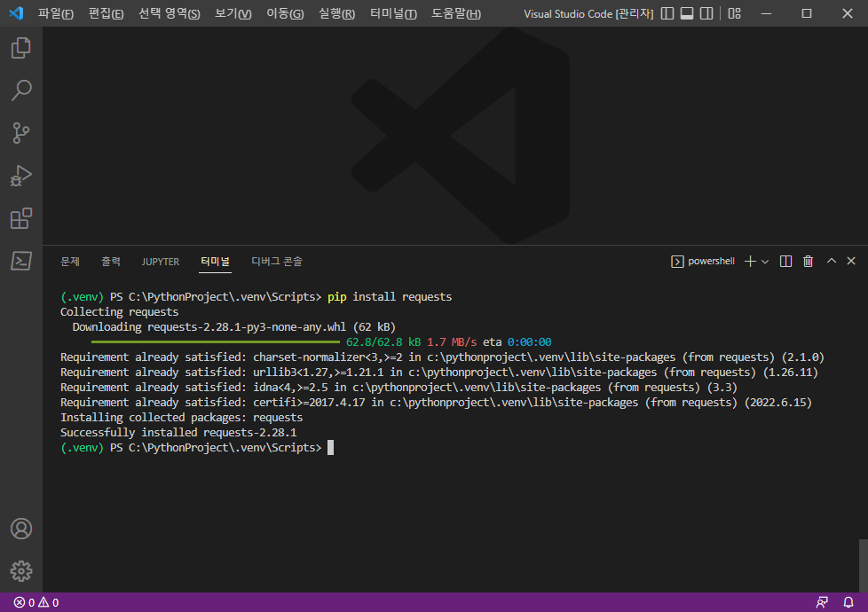The image size is (868, 612).
Task: Click the line mentioning certifi>=2017.4.17
Action: coord(436,403)
